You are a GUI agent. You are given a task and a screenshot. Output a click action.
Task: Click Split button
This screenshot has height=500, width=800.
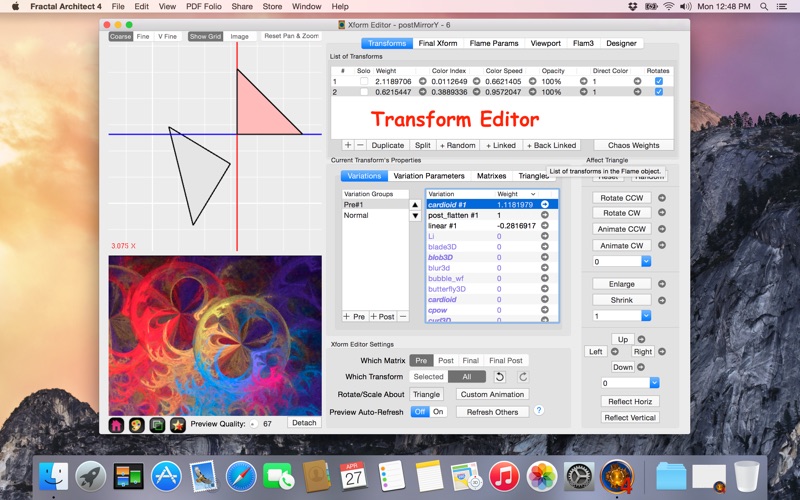422,145
